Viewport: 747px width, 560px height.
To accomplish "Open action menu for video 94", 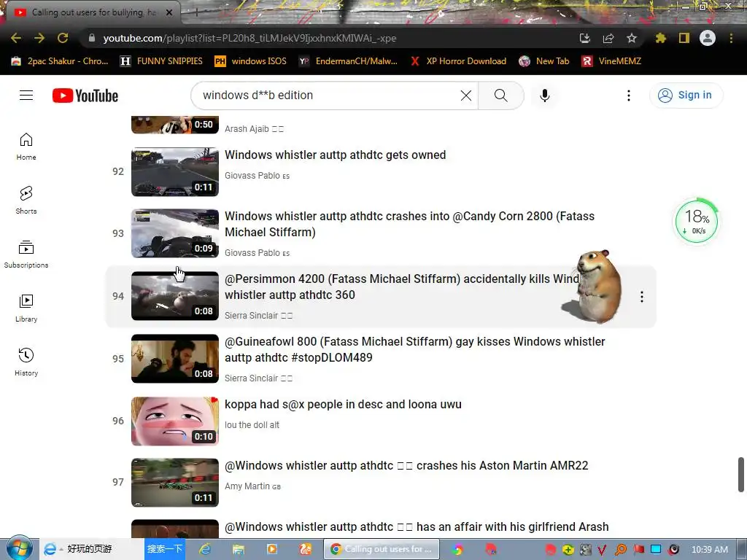I will click(642, 297).
